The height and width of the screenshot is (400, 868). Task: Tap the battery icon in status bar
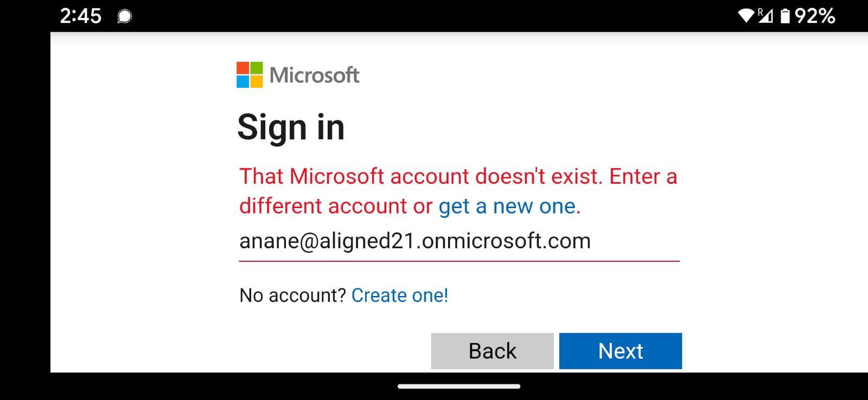pos(785,16)
